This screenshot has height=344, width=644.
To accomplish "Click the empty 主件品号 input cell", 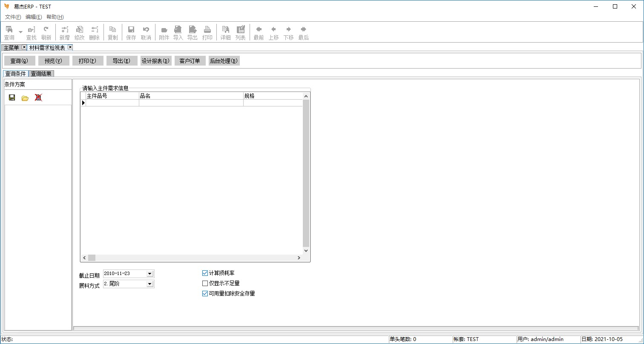I will pyautogui.click(x=112, y=103).
